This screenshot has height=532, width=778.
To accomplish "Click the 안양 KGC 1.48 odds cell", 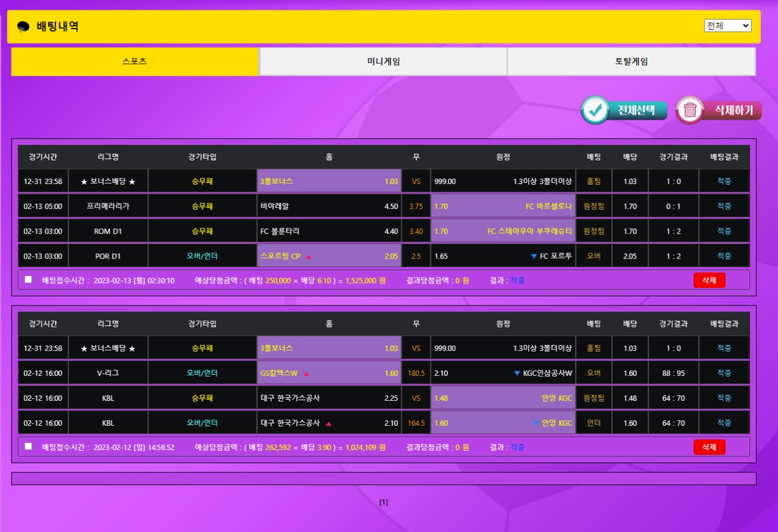I will [x=503, y=398].
